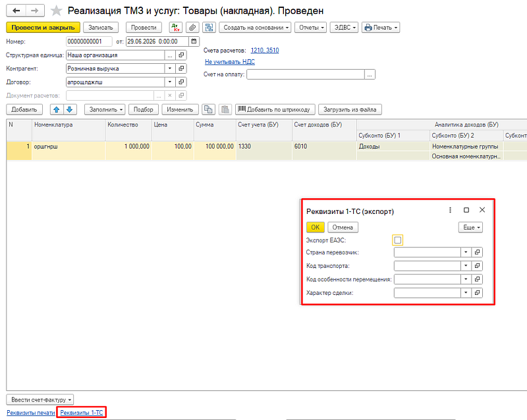Expand the Договор dropdown list
527x420 pixels.
click(170, 82)
